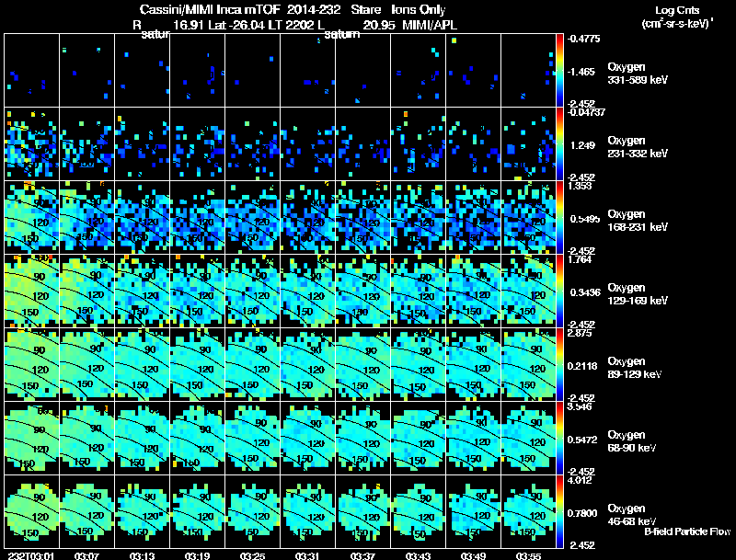Click the B-field Particle Flow legend text
The width and height of the screenshot is (736, 560).
686,531
